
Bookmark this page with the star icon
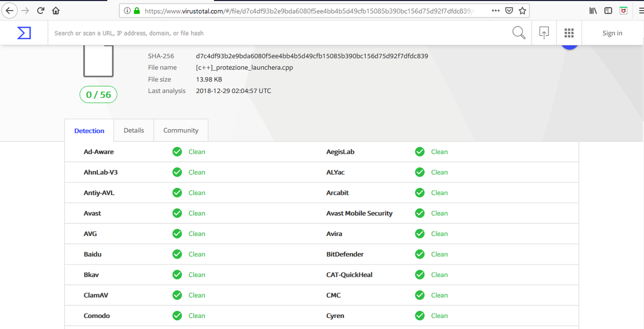[x=523, y=11]
